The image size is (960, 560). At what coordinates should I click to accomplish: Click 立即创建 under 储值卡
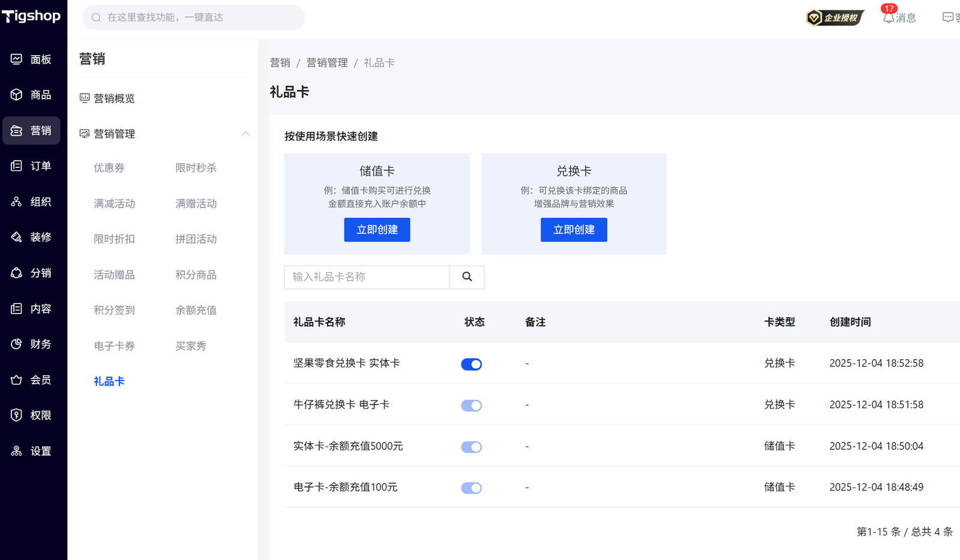(x=377, y=230)
